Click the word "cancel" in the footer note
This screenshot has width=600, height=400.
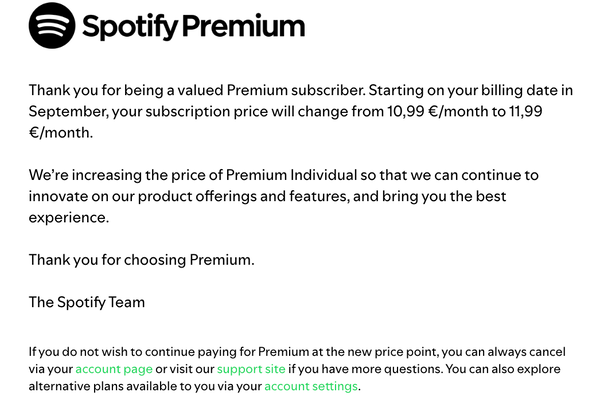pyautogui.click(x=546, y=352)
